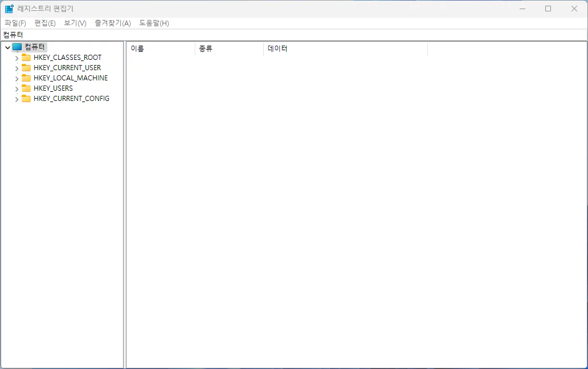Click the Registry Editor app icon in title bar
The image size is (588, 369).
point(9,9)
